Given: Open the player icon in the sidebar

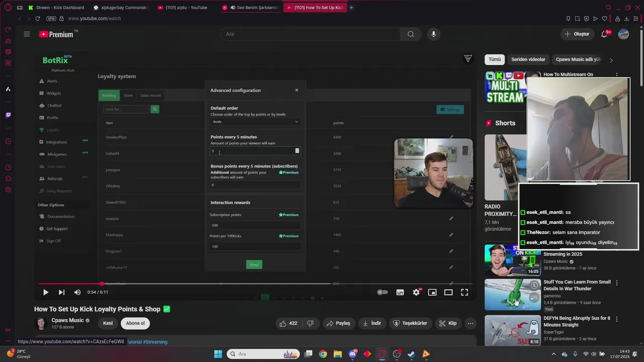Looking at the screenshot, I should [x=8, y=141].
